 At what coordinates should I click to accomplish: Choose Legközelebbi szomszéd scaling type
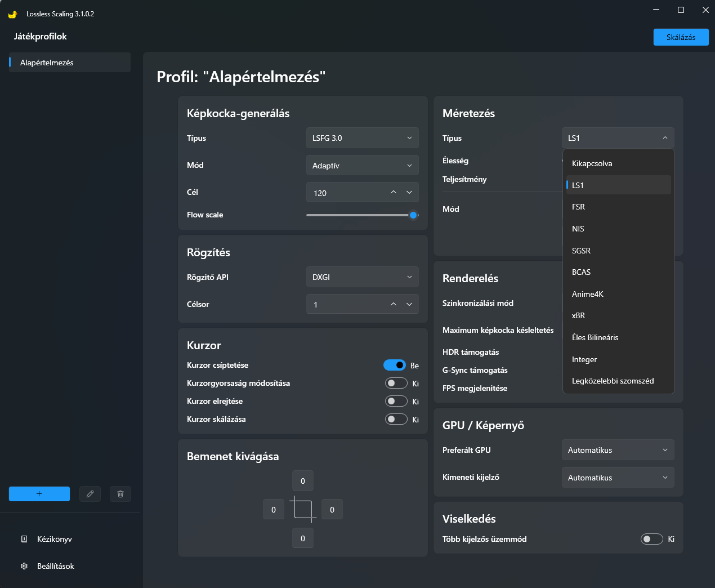(x=619, y=381)
